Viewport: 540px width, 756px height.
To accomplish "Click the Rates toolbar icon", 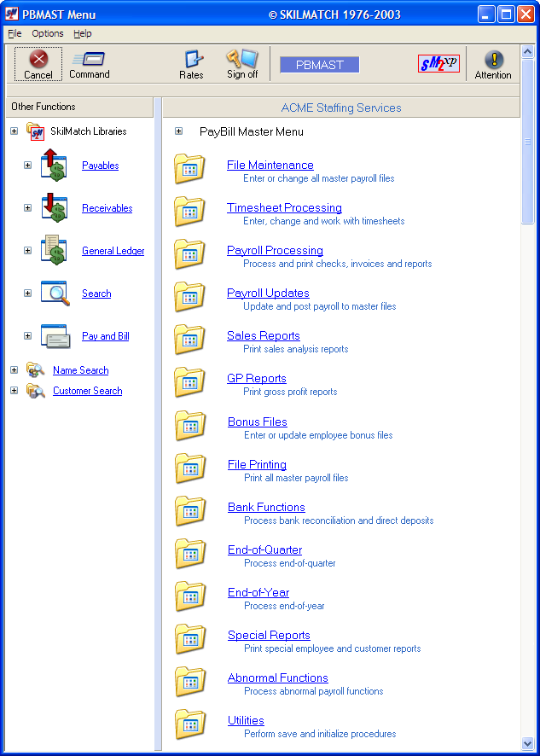I will point(194,59).
